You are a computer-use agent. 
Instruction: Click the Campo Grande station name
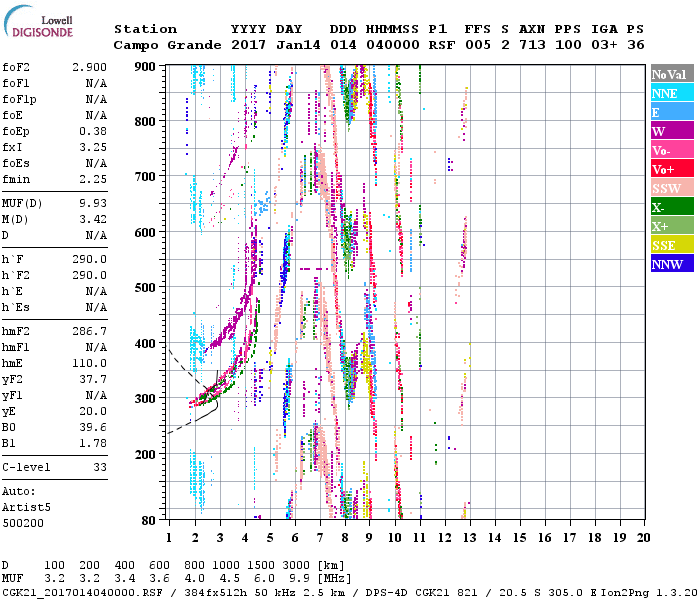coord(167,45)
